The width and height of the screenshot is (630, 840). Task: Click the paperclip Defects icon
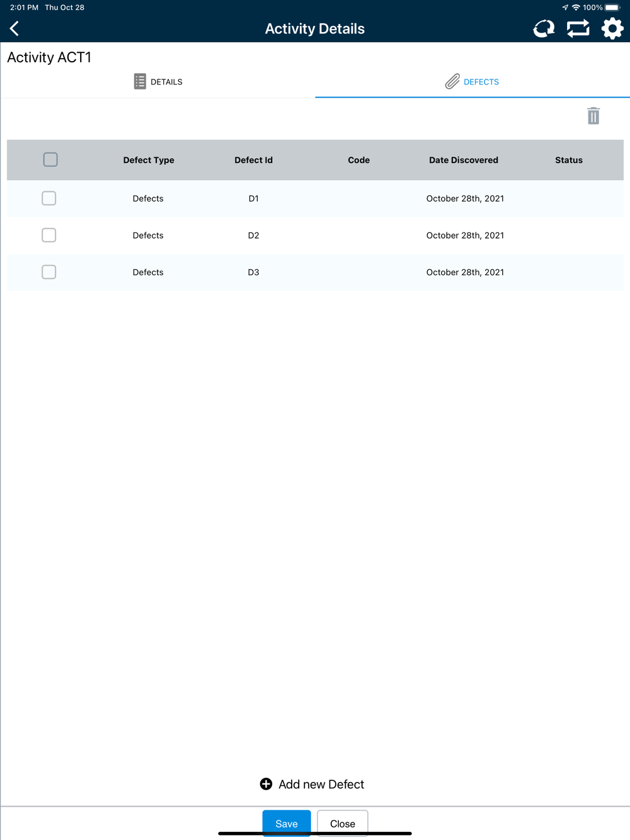click(x=452, y=81)
